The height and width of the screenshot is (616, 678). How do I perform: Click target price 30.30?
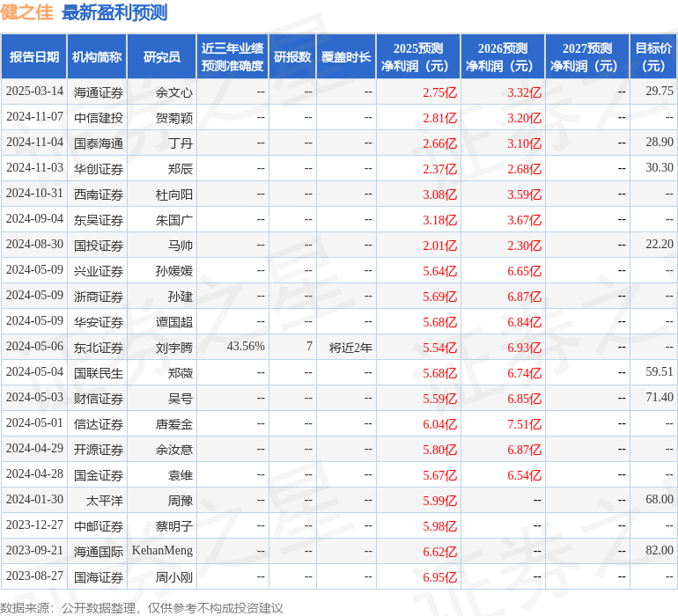660,167
